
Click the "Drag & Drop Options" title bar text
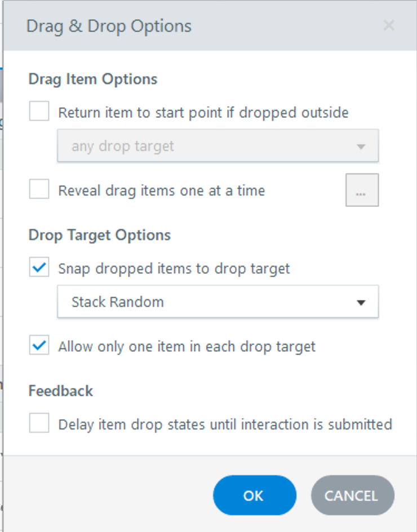(109, 26)
